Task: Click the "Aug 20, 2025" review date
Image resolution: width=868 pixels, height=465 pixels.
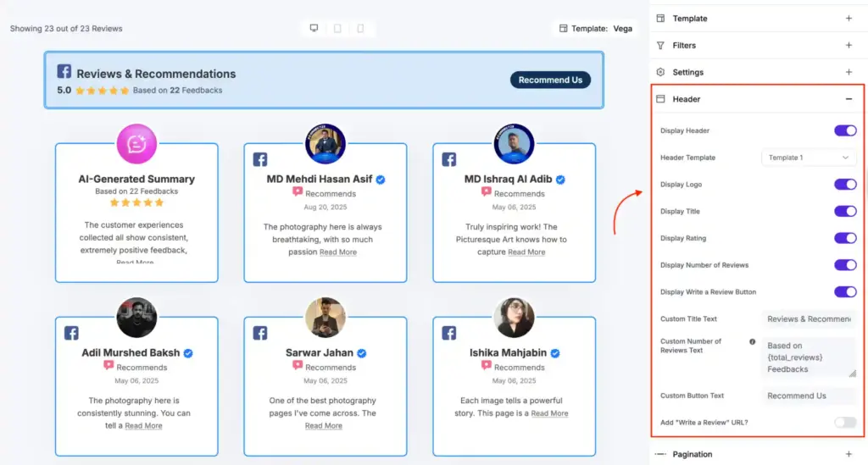Action: click(325, 208)
